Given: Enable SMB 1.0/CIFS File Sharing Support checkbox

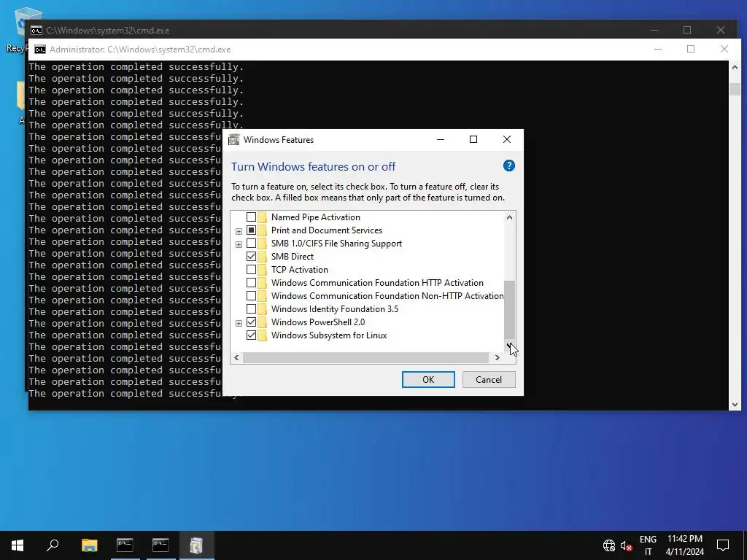Looking at the screenshot, I should tap(251, 244).
